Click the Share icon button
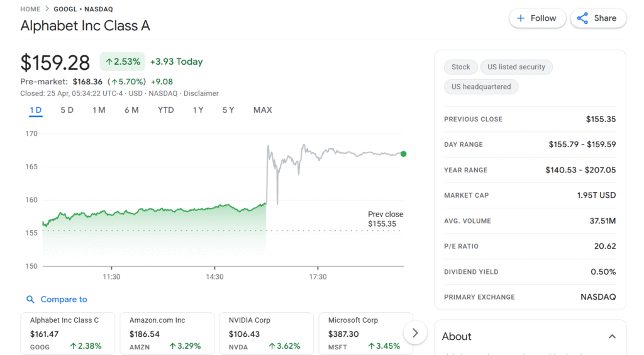Viewport: 644px width, 355px height. coord(582,18)
